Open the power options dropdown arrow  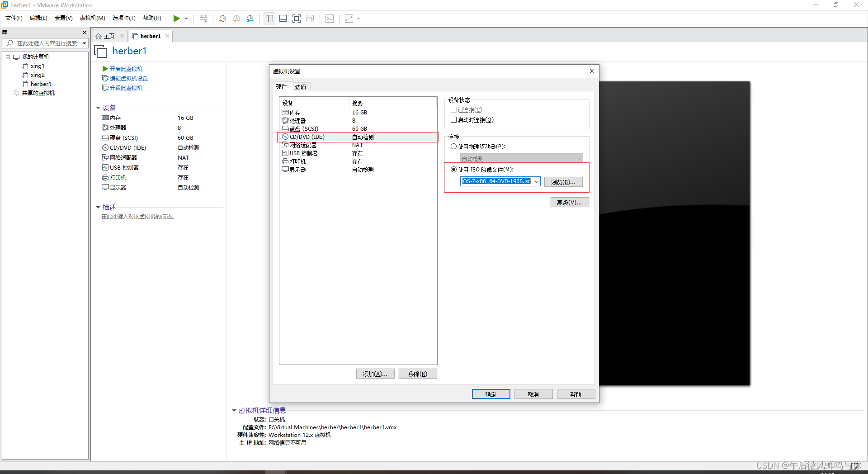[x=186, y=19]
